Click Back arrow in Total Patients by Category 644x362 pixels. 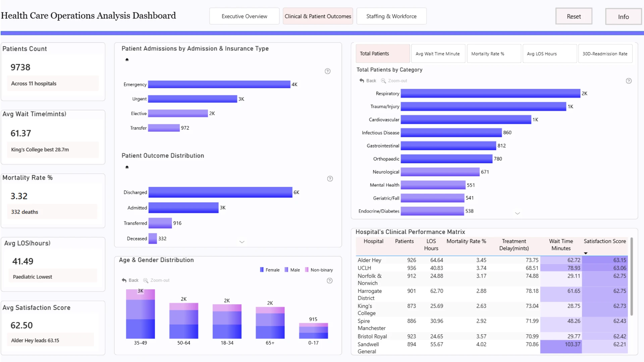[368, 81]
